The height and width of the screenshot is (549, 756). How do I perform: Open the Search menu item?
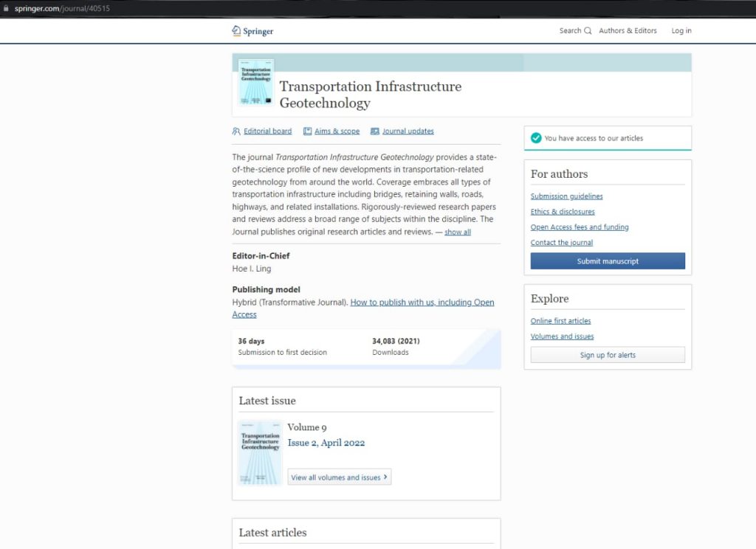(575, 30)
